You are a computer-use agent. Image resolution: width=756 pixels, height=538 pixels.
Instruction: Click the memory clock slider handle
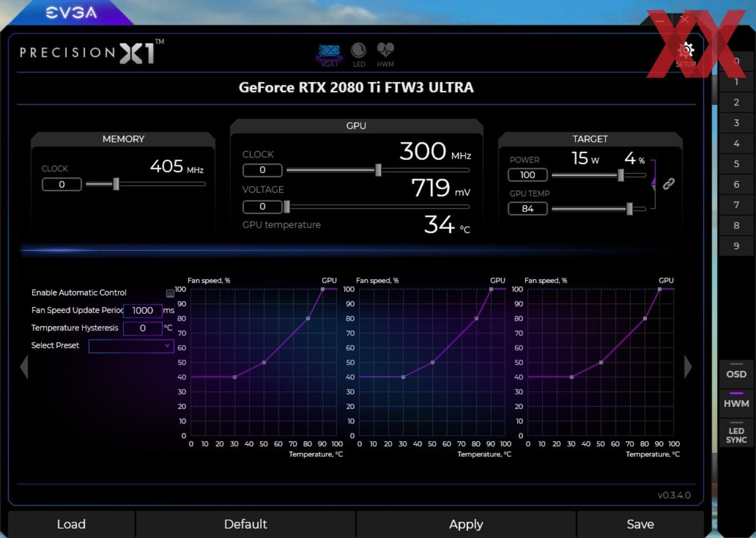point(116,184)
